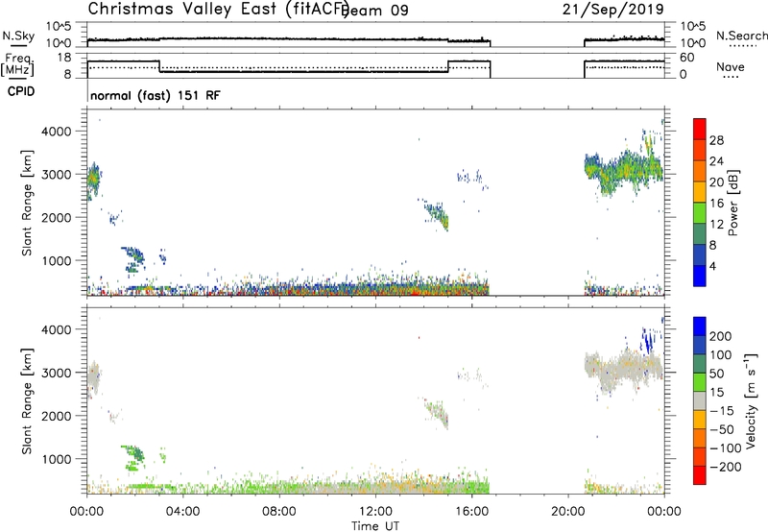
Task: Click the power echo cluster near 2000 km at 14:40
Action: coord(438,214)
